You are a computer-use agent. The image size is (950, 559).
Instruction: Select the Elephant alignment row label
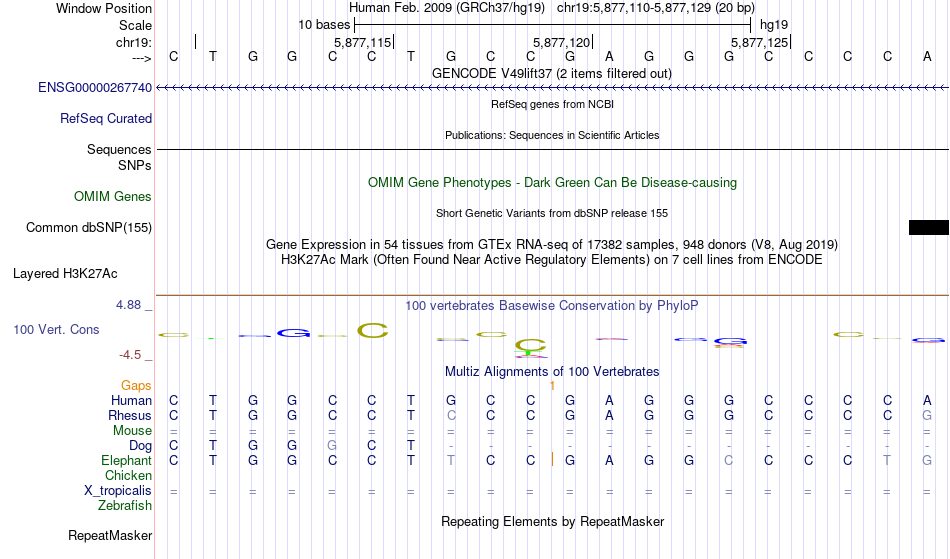click(x=127, y=461)
